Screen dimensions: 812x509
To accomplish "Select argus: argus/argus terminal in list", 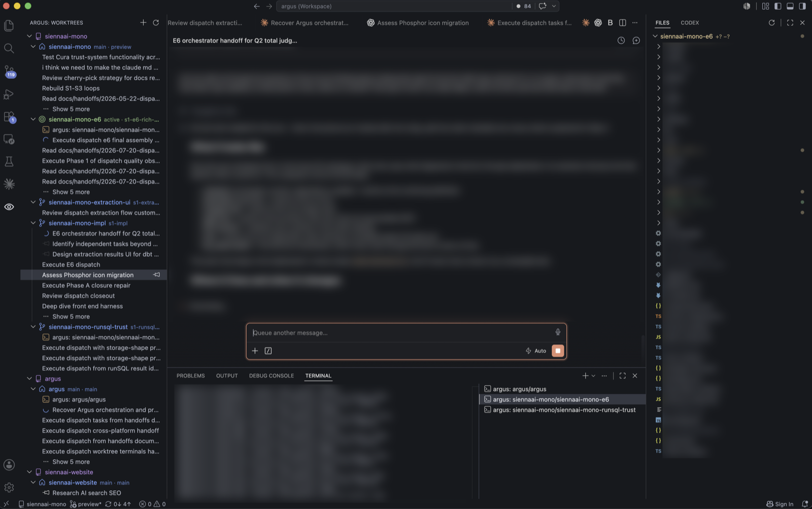I will (562, 389).
